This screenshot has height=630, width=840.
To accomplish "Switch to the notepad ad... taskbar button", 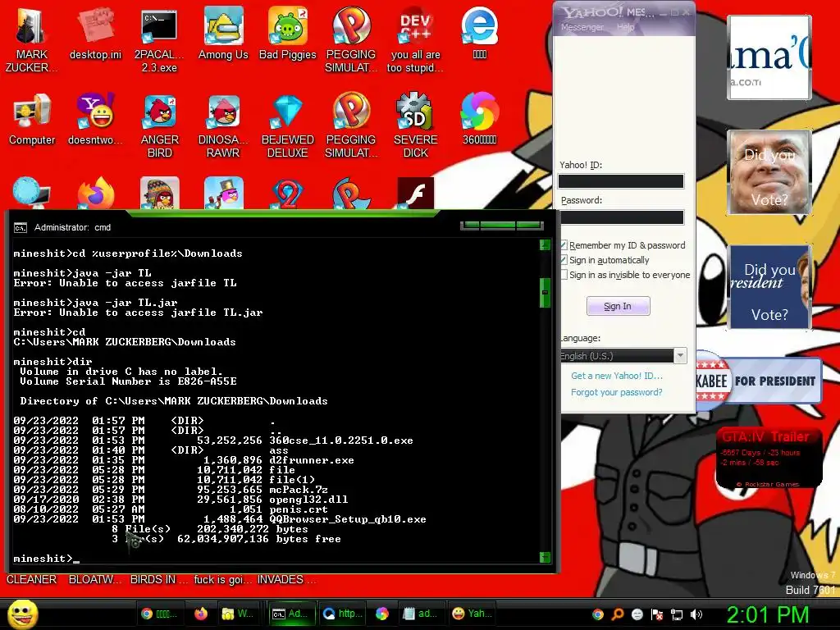I will 421,614.
